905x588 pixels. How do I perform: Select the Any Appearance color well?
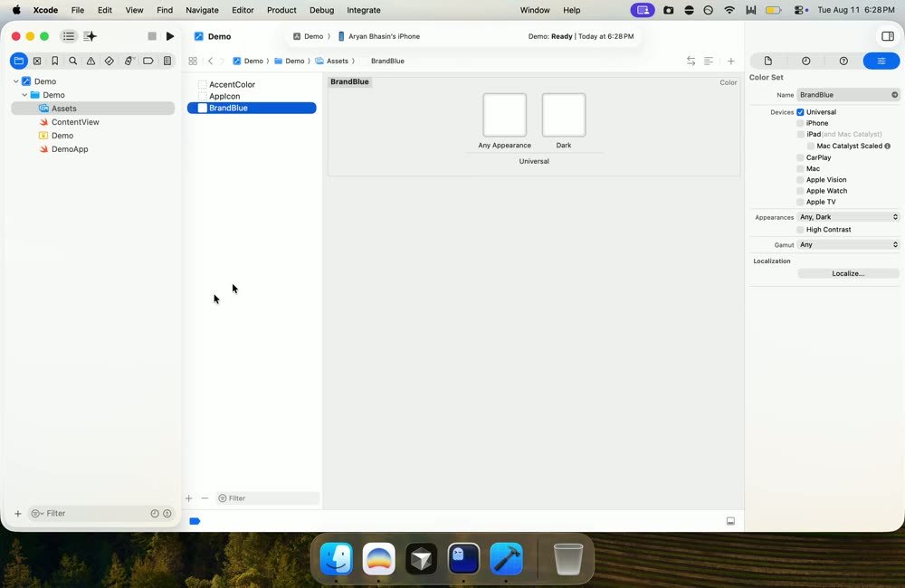click(504, 115)
